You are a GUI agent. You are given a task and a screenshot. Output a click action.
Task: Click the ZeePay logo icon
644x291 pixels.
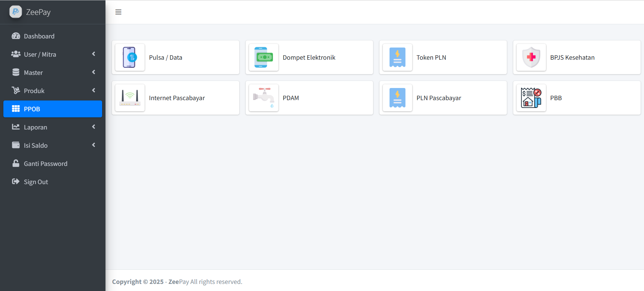click(16, 12)
